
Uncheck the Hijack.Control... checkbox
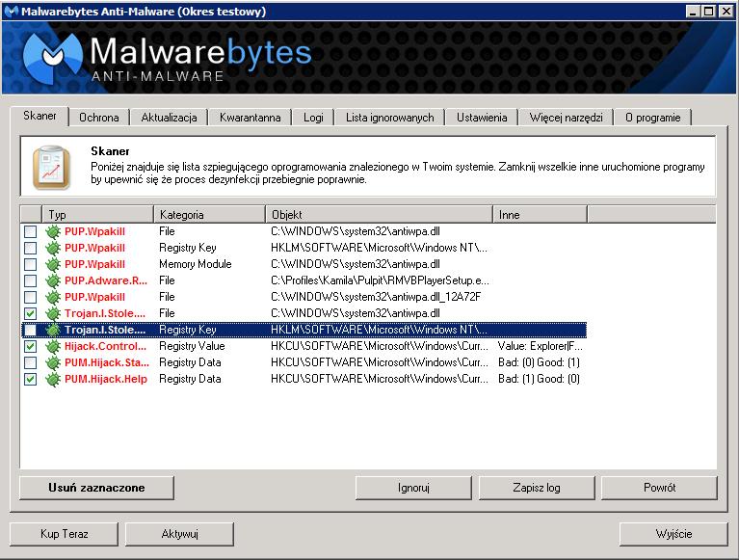pos(30,346)
